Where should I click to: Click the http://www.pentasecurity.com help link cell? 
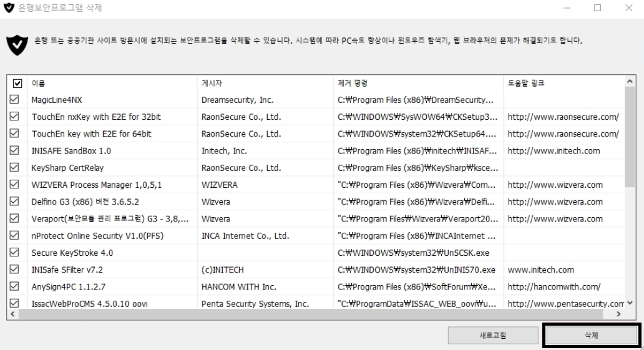[565, 304]
